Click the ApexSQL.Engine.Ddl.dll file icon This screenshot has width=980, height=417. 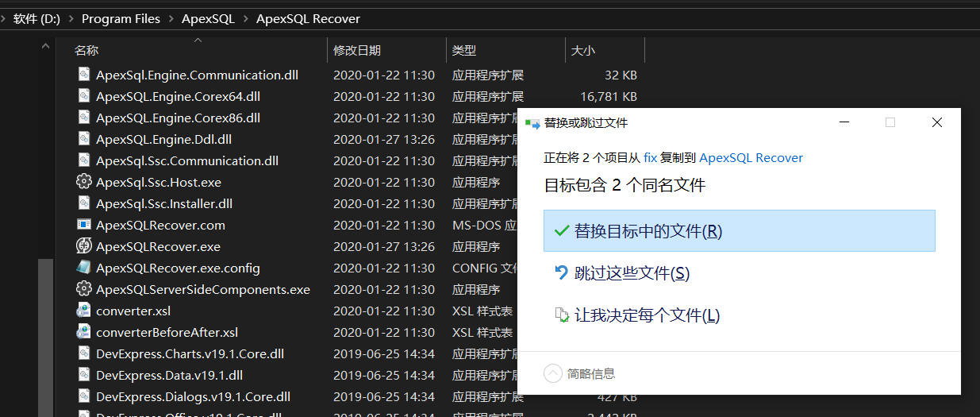pos(83,139)
